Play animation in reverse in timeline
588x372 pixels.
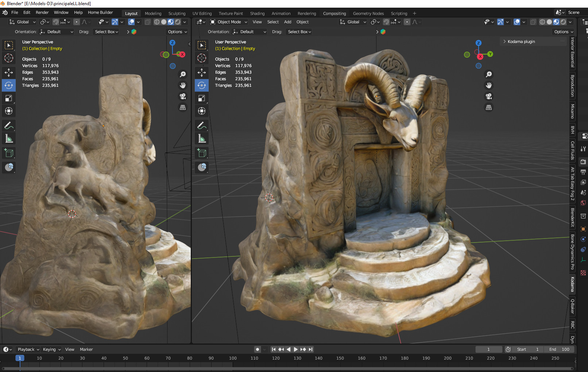289,349
